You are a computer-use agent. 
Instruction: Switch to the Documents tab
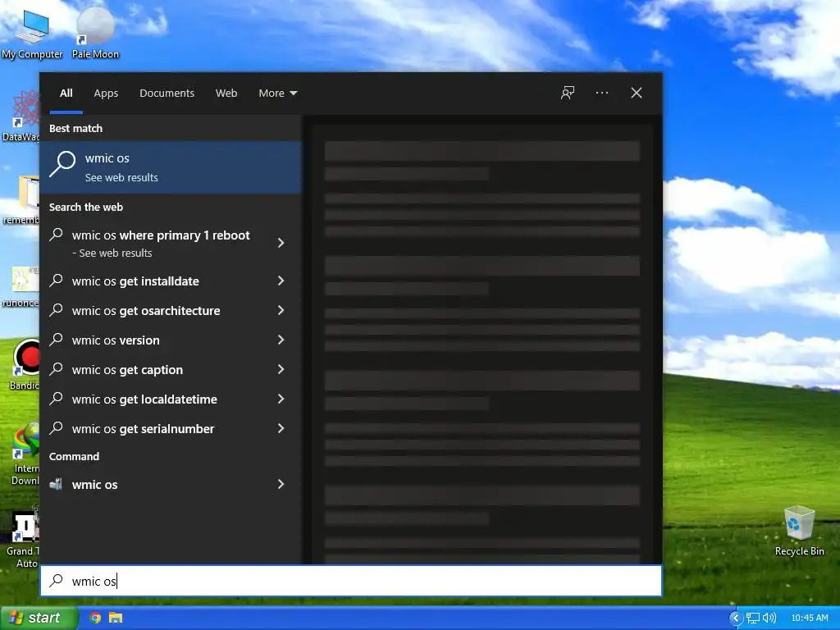pyautogui.click(x=167, y=94)
